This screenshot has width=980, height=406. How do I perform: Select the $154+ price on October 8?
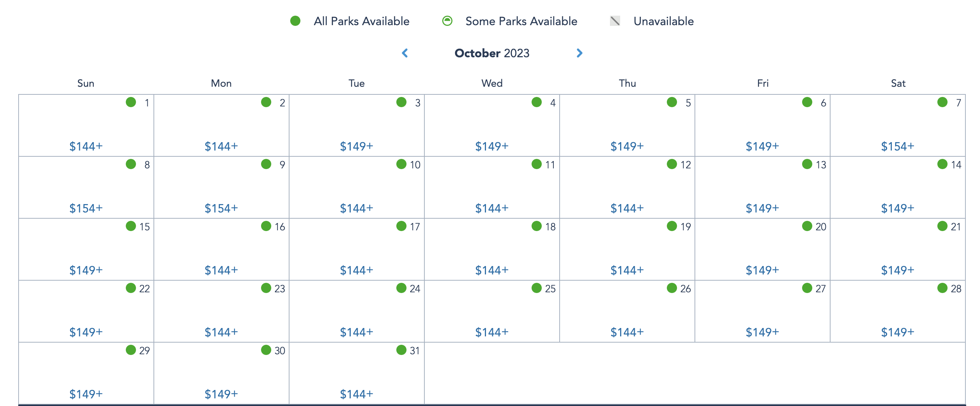pyautogui.click(x=86, y=208)
